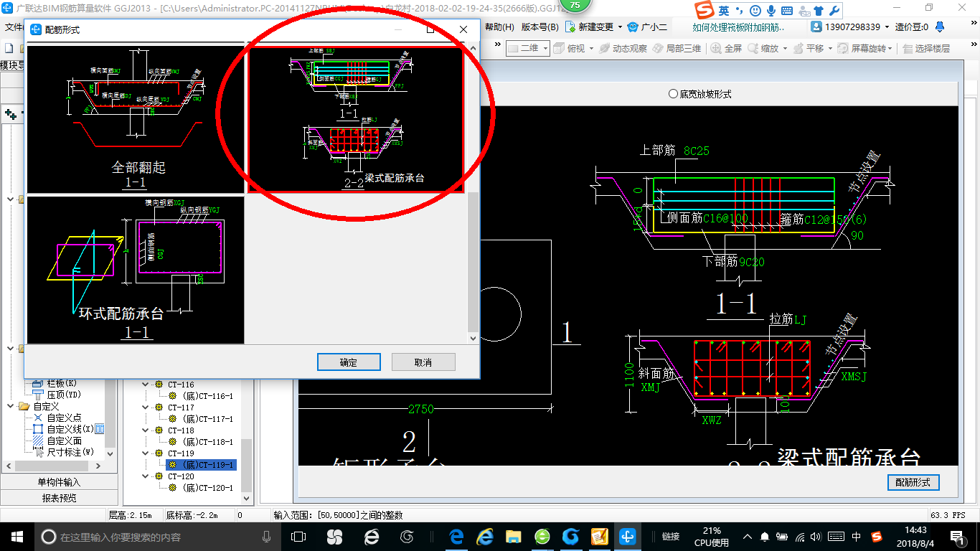Viewport: 980px width, 551px height.
Task: Click the Sogou soft keyboard icon
Action: click(787, 11)
